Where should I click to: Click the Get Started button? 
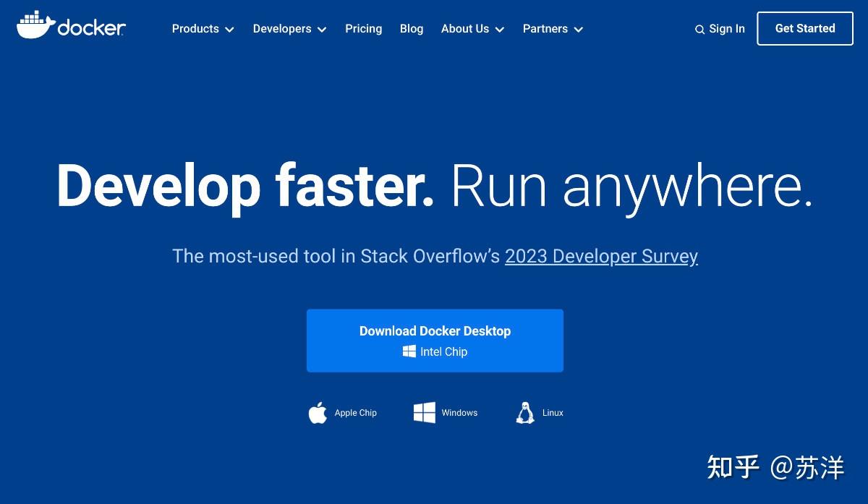[x=804, y=28]
